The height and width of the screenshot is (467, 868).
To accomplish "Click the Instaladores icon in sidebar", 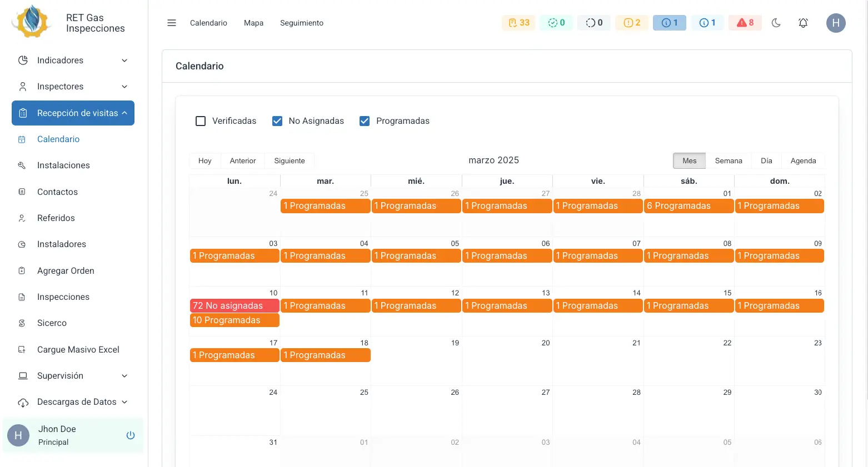I will pyautogui.click(x=22, y=244).
